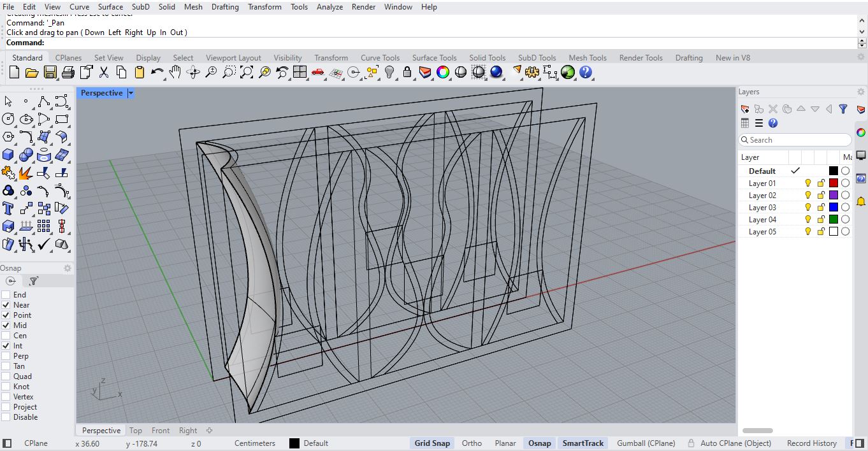Select the Circle drawing tool

click(8, 119)
